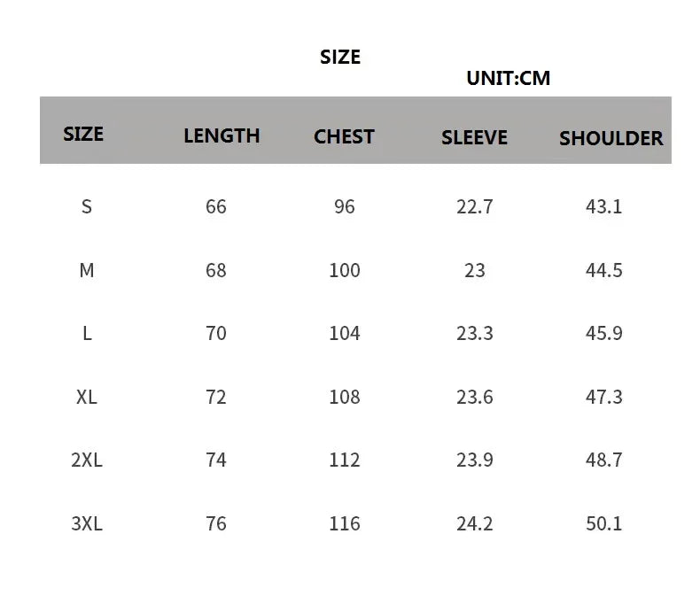Select the shoulder value 43.1
This screenshot has width=700, height=611.
[603, 206]
